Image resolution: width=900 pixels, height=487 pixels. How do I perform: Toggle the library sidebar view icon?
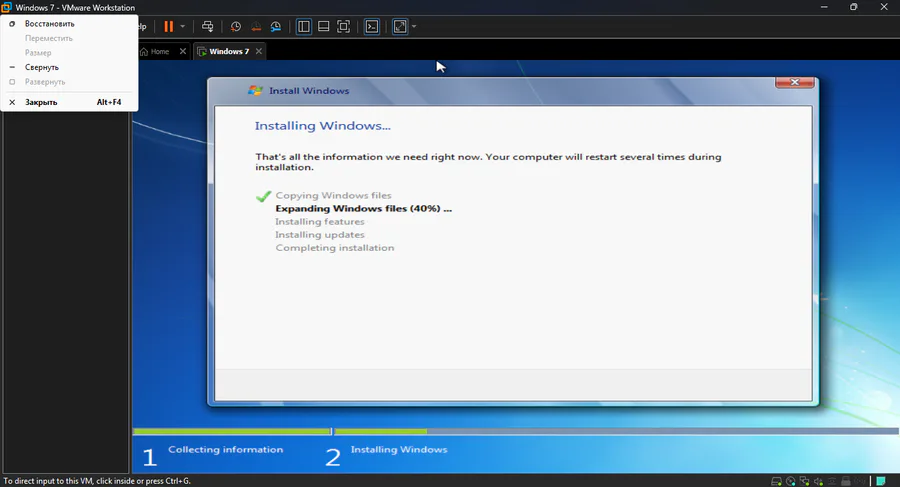[304, 26]
